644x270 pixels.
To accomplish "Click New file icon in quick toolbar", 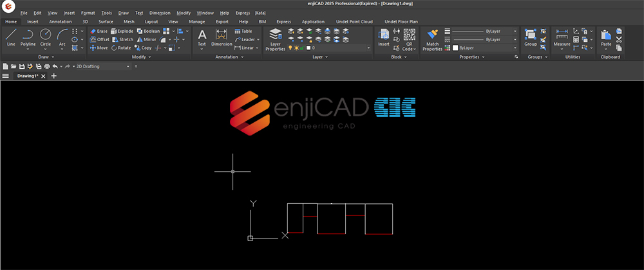I will [5, 66].
